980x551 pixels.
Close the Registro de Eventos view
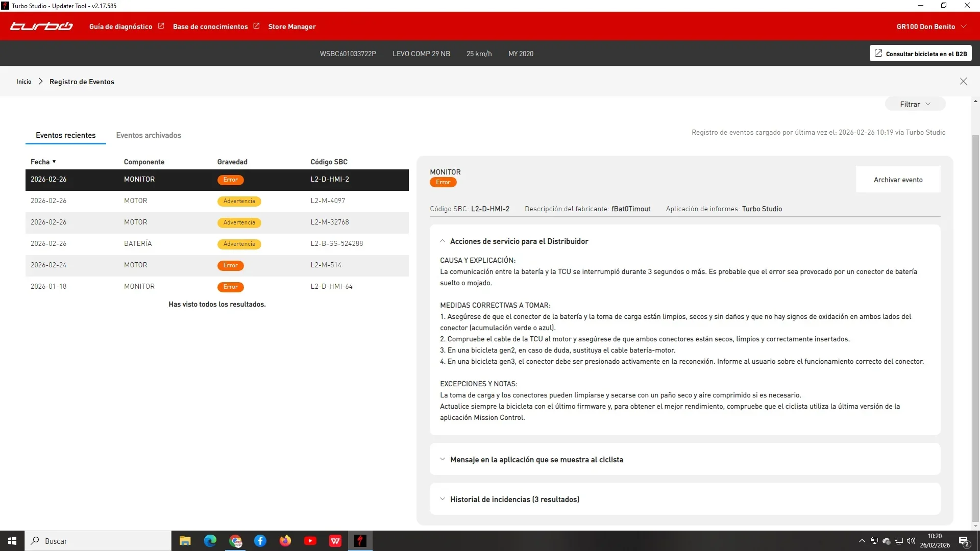[x=963, y=81]
